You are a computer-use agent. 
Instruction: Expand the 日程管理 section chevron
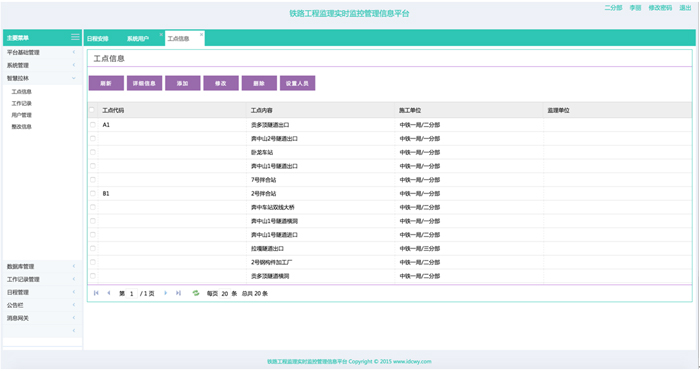(x=74, y=292)
